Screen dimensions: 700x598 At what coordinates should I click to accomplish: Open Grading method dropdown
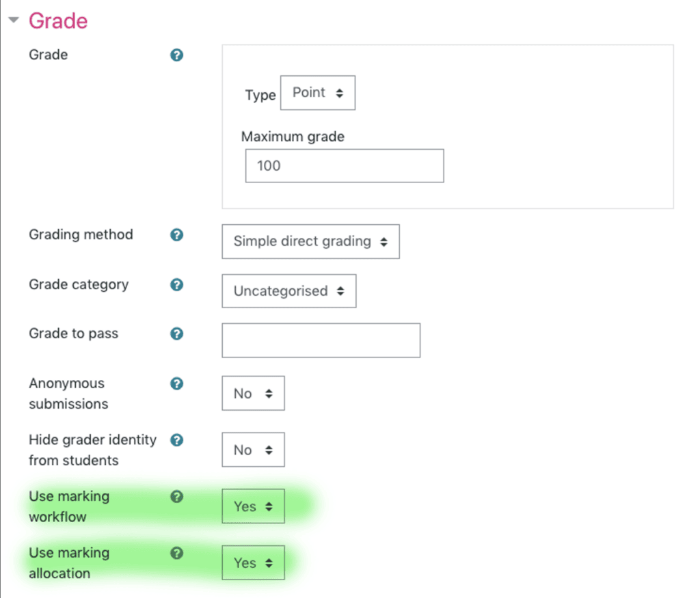coord(310,241)
